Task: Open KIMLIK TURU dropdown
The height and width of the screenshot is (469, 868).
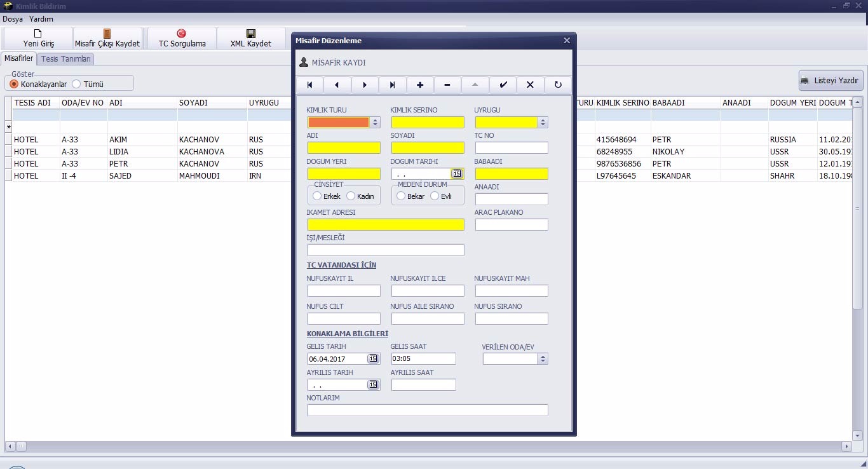Action: coord(375,123)
